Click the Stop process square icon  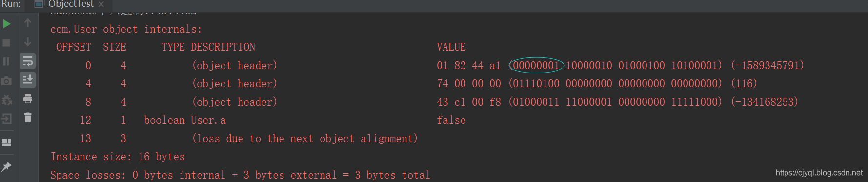click(7, 43)
